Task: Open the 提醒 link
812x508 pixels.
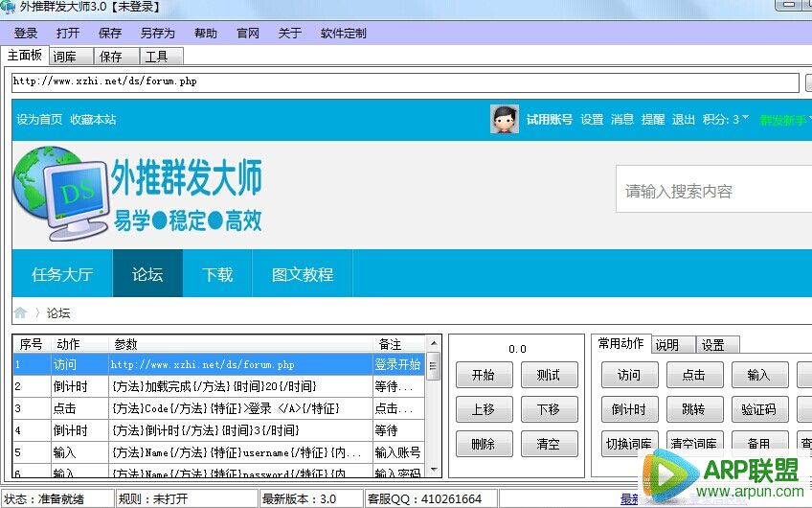Action: tap(653, 119)
